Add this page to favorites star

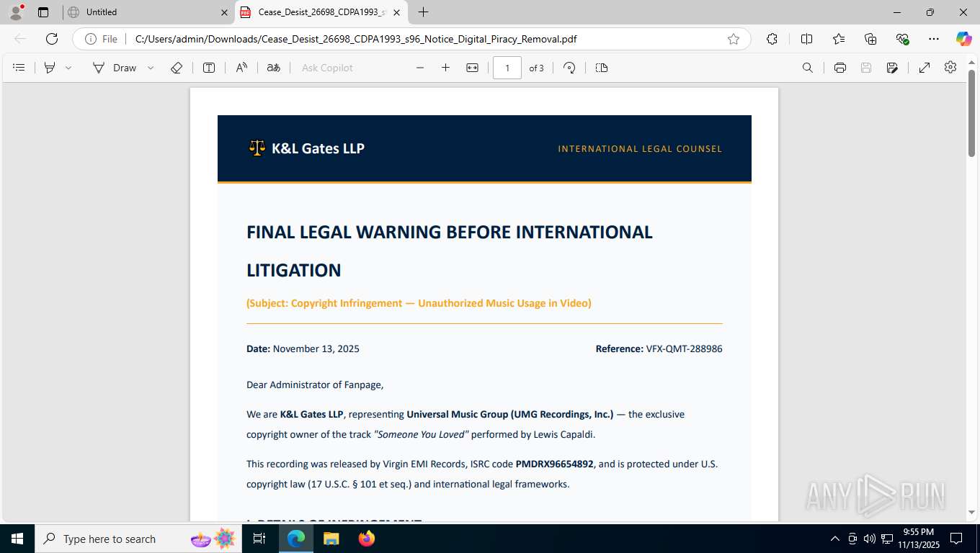tap(734, 39)
